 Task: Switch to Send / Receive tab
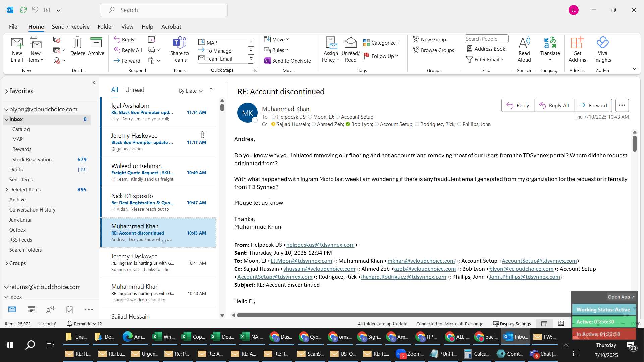coord(70,27)
